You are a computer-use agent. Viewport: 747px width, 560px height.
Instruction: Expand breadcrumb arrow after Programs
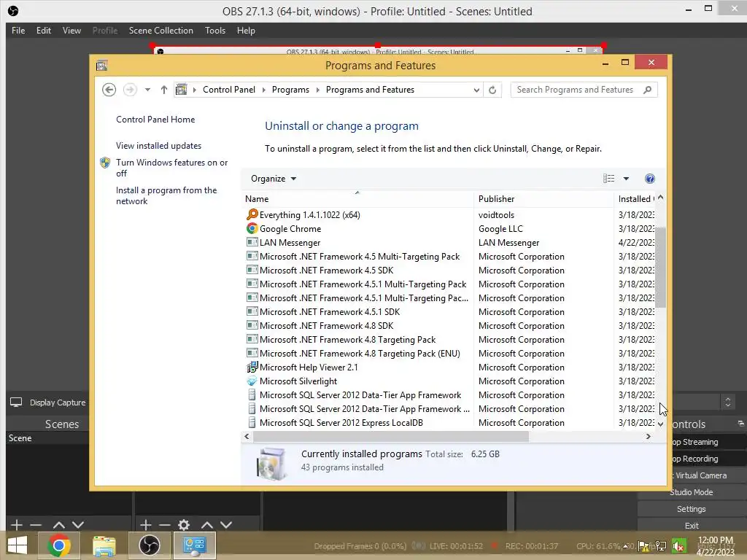point(318,90)
